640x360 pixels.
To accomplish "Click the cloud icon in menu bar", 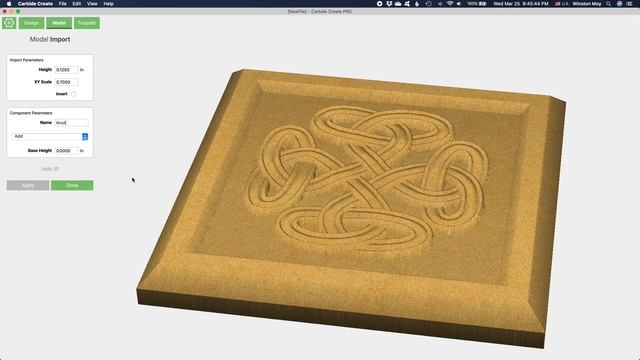I will (398, 4).
